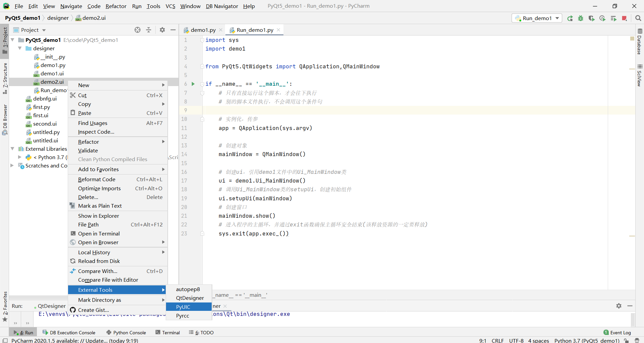
Task: Expand the Python 3.7 library node
Action: coord(20,157)
